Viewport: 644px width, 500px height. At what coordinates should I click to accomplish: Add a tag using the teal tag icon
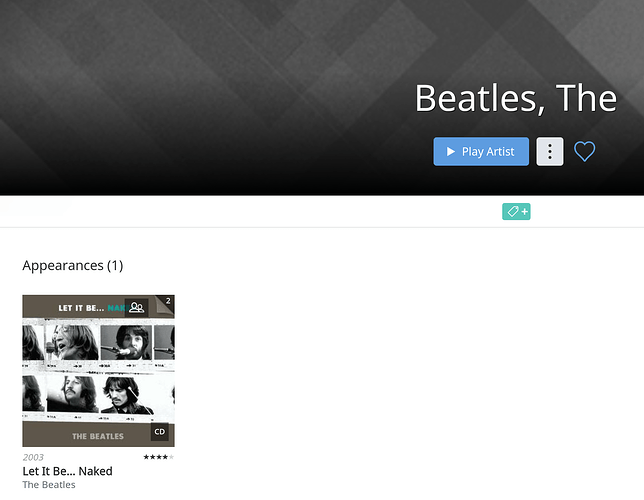[x=516, y=212]
